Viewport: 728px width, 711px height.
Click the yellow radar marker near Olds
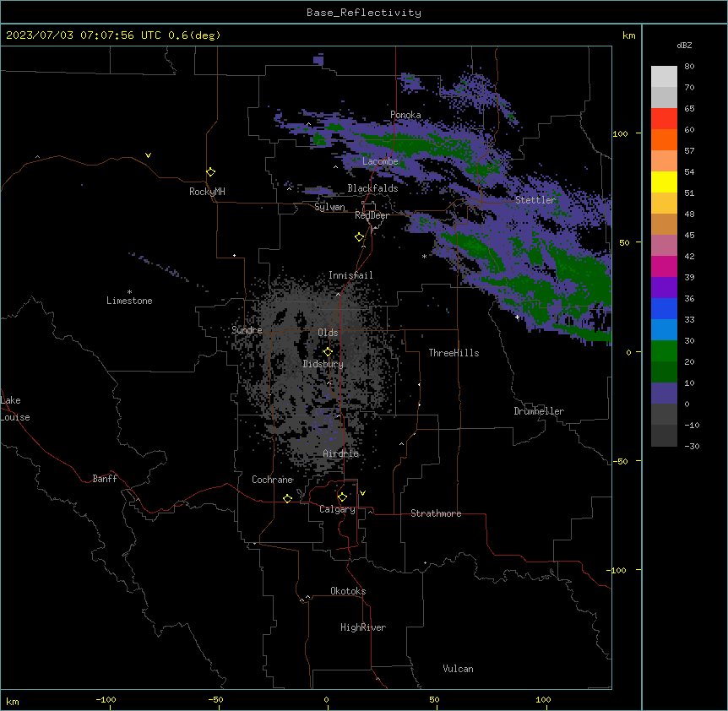(328, 352)
